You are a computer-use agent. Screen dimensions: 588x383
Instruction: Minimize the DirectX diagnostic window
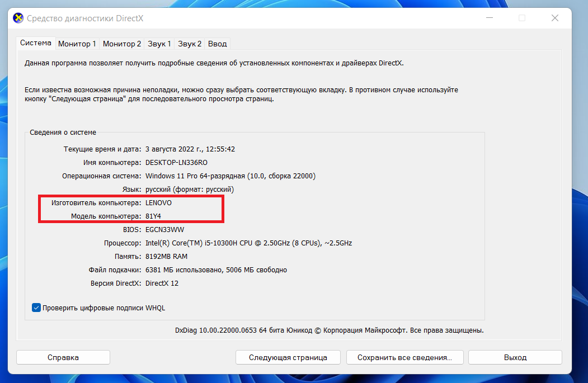point(490,18)
